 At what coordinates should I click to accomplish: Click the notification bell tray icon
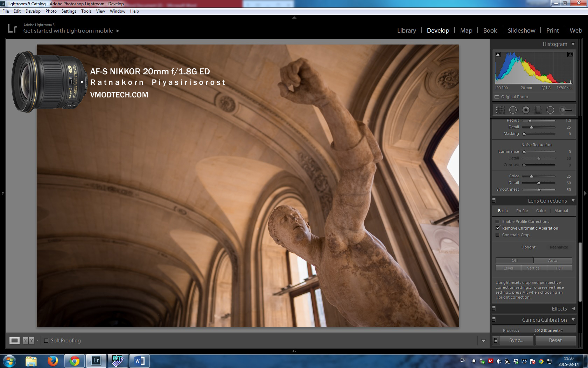click(474, 361)
